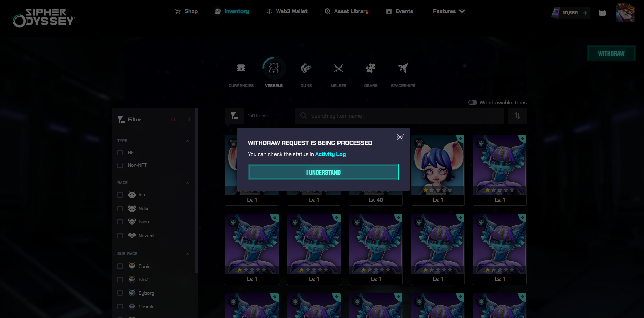The height and width of the screenshot is (318, 644).
Task: Check the Inu race checkbox
Action: pos(120,195)
